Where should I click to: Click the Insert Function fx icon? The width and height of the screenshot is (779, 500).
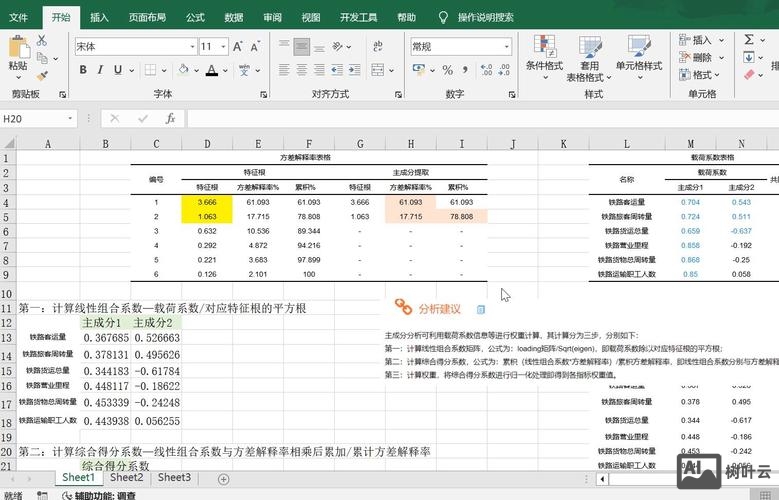pos(170,118)
